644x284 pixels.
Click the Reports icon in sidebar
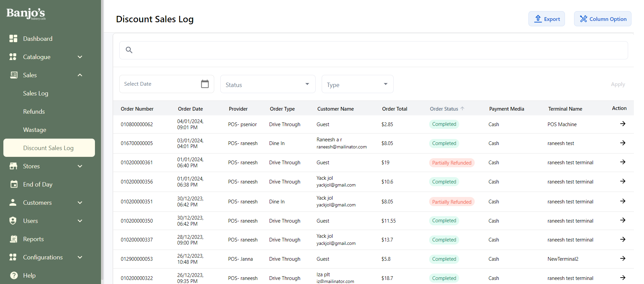click(x=14, y=239)
